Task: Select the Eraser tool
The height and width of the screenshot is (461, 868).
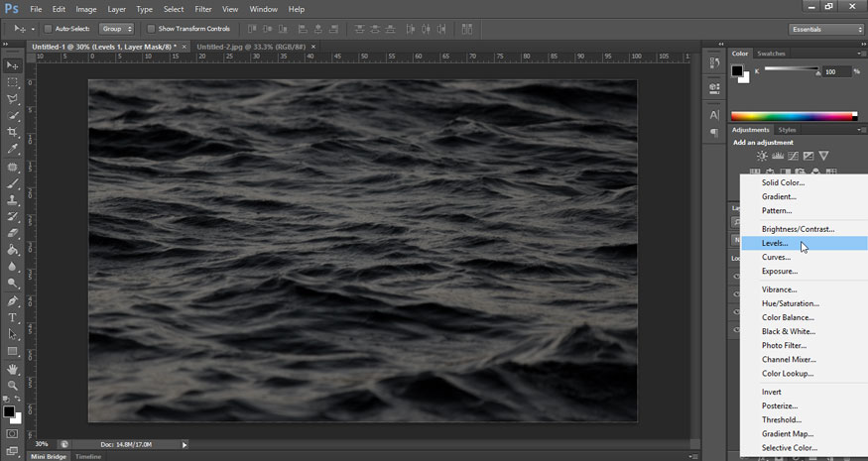Action: 12,234
